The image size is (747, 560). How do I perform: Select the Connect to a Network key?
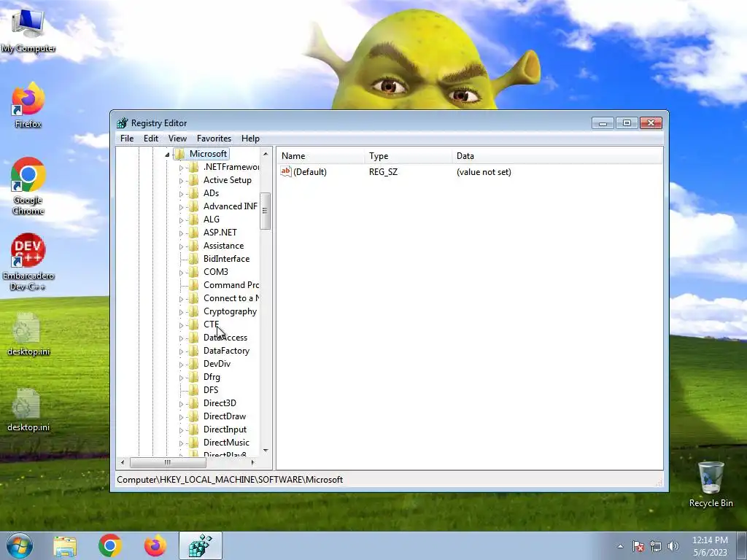coord(231,298)
